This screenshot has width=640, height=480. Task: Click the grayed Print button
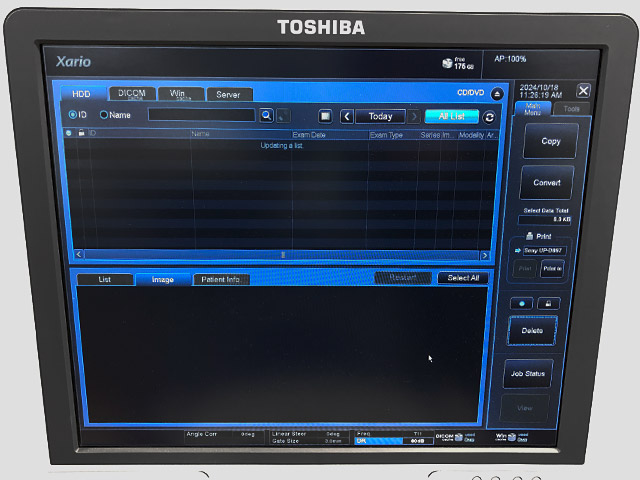(x=524, y=269)
